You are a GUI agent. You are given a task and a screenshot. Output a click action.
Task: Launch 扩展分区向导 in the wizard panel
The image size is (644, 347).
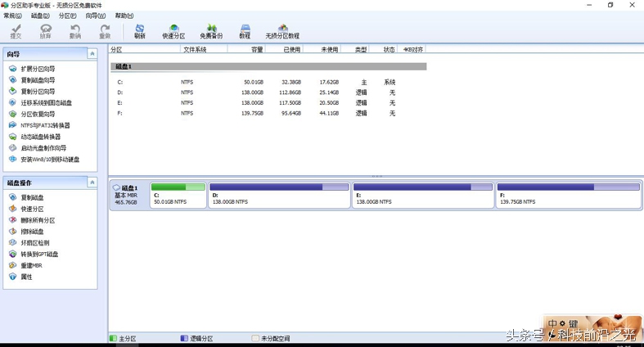pos(38,69)
